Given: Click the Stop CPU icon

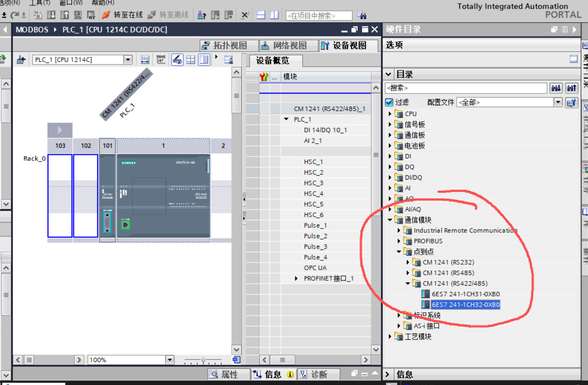Looking at the screenshot, I should (x=229, y=15).
